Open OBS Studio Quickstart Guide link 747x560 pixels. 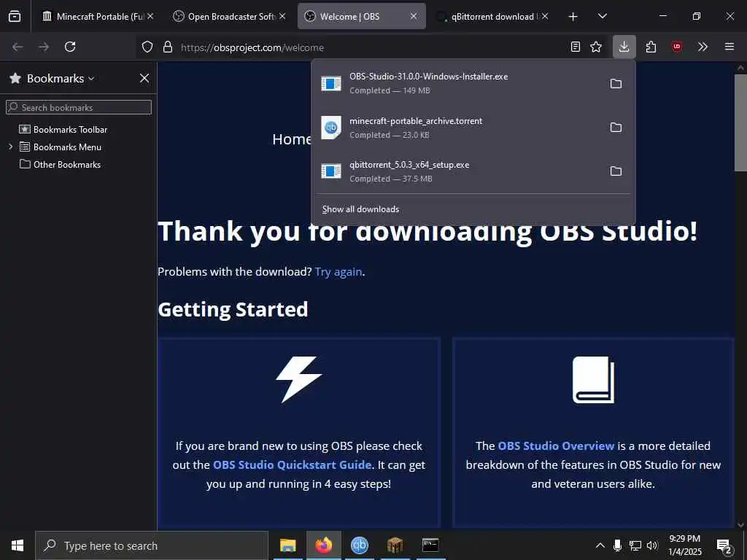click(x=292, y=464)
